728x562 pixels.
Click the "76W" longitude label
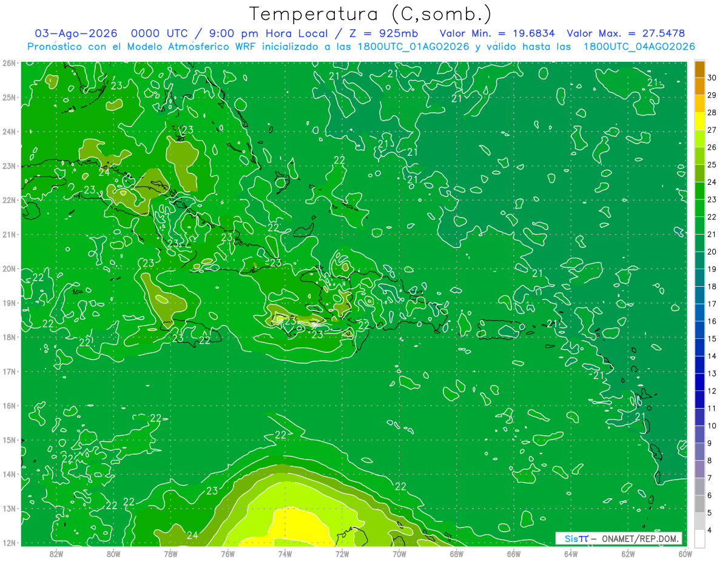228,554
